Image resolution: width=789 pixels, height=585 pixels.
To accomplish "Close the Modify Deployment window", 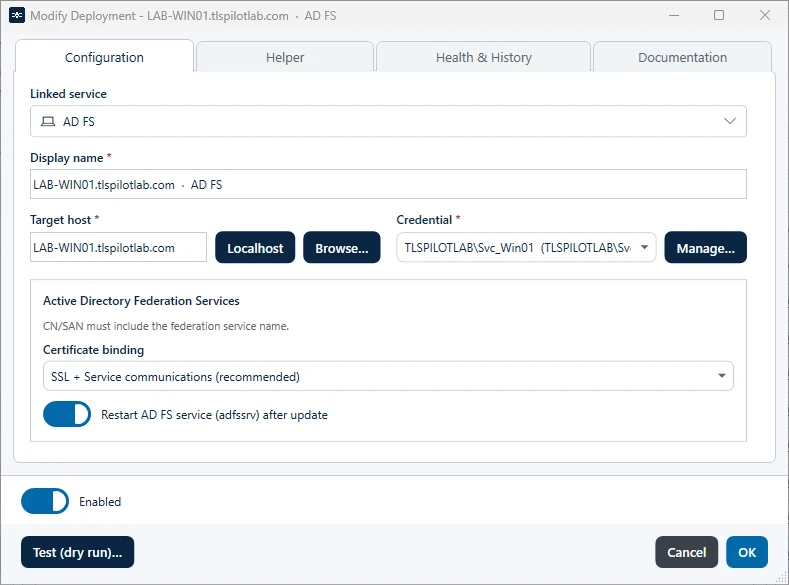I will click(765, 16).
